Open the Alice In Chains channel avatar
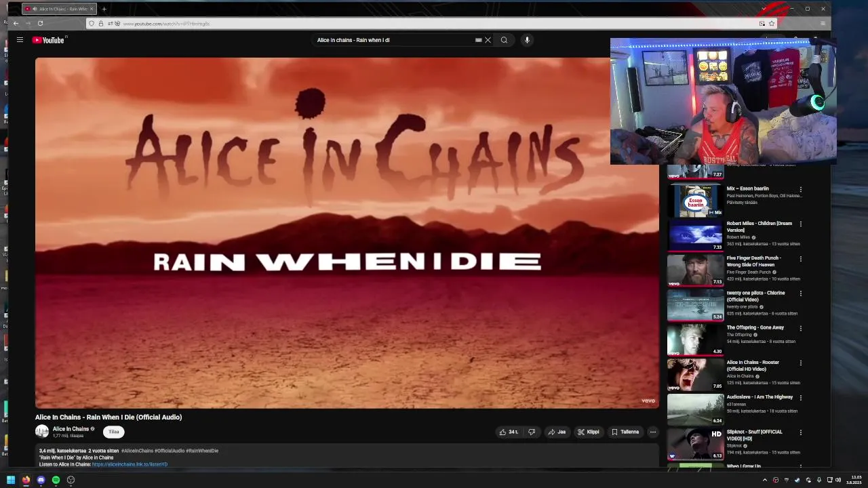This screenshot has width=868, height=488. pos(42,432)
